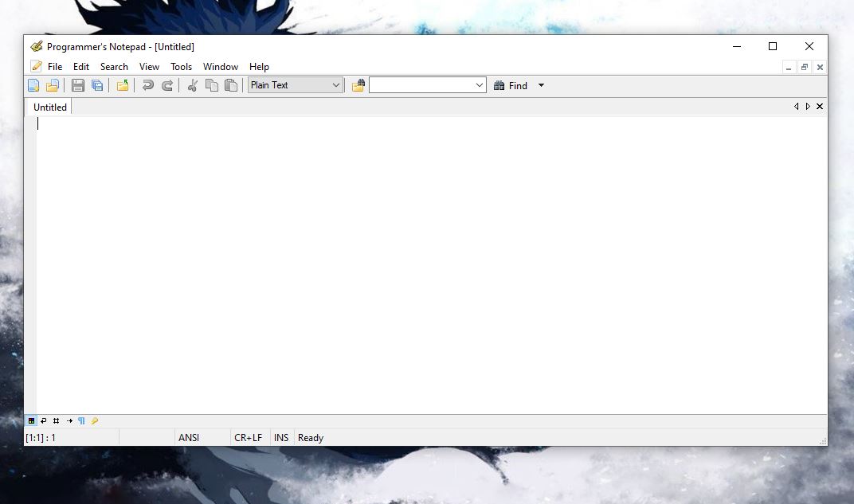Click the Redo arrow icon
854x504 pixels.
[x=167, y=85]
